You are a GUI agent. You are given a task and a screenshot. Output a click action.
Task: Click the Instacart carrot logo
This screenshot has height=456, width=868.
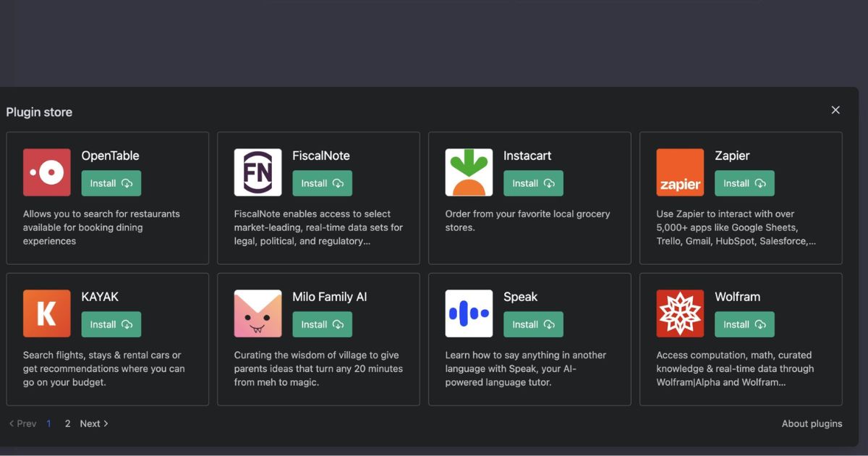(x=469, y=172)
